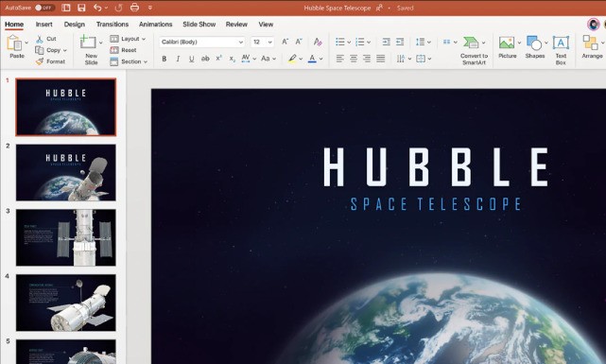Click the Text Direction icon
606x364 pixels.
coord(401,59)
